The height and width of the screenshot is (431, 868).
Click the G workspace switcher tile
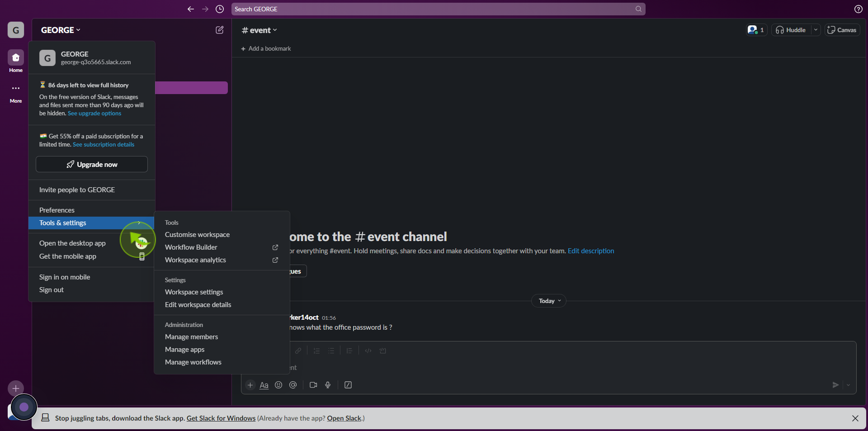pos(16,30)
